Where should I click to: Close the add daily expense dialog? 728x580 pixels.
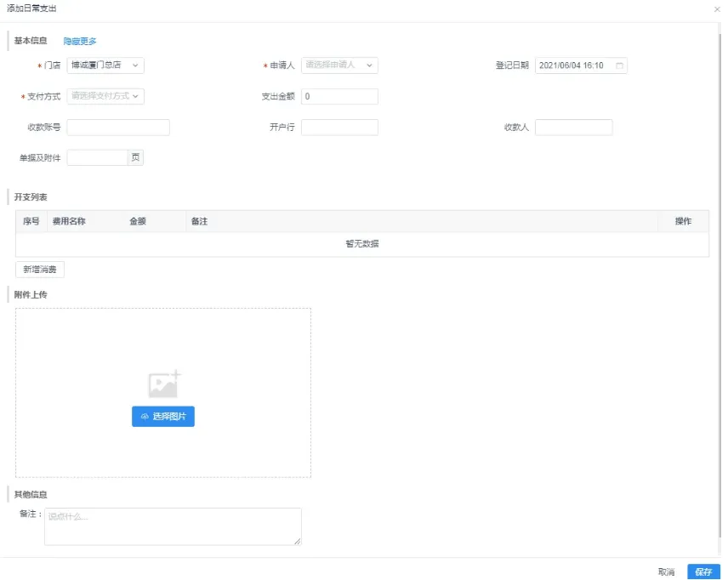[717, 9]
